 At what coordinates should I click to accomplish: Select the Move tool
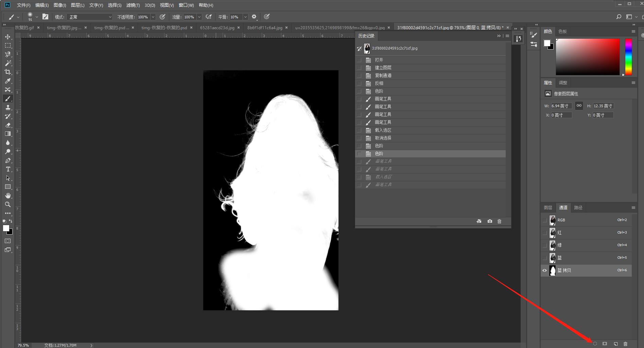8,37
